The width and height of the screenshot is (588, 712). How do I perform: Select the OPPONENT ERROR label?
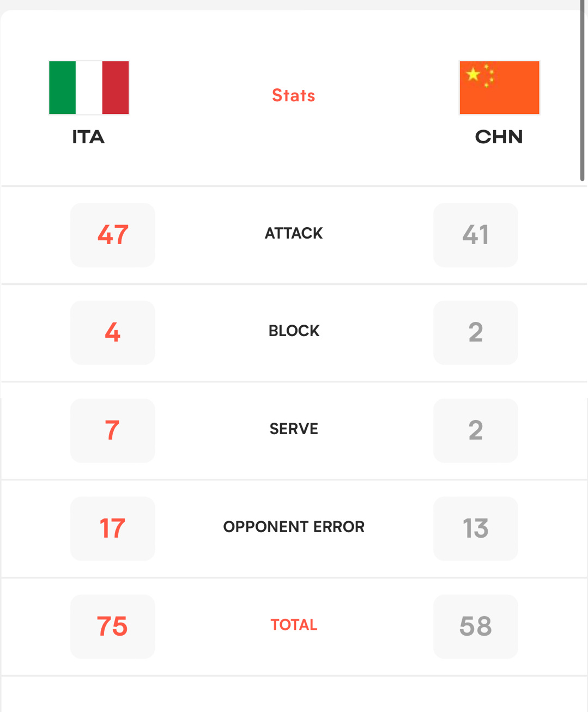(294, 527)
